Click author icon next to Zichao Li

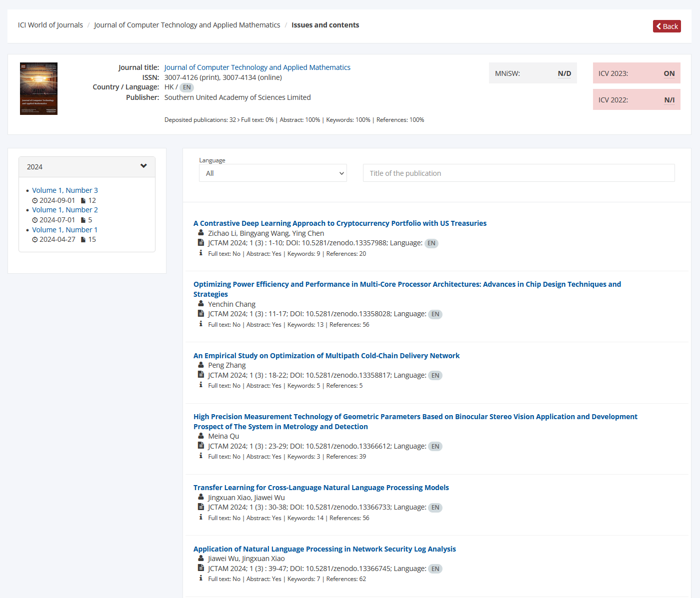click(x=201, y=233)
